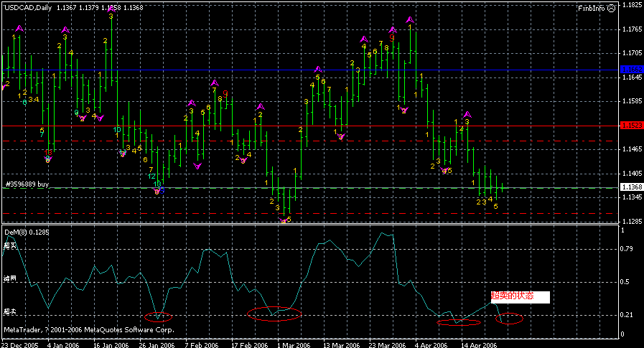Click the 0.21 indicator level value

627,315
